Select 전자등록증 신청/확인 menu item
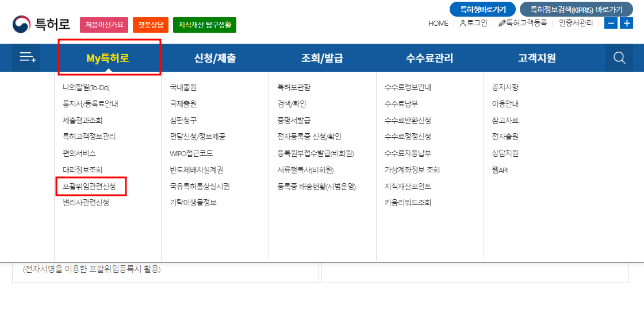The image size is (644, 321). click(309, 137)
